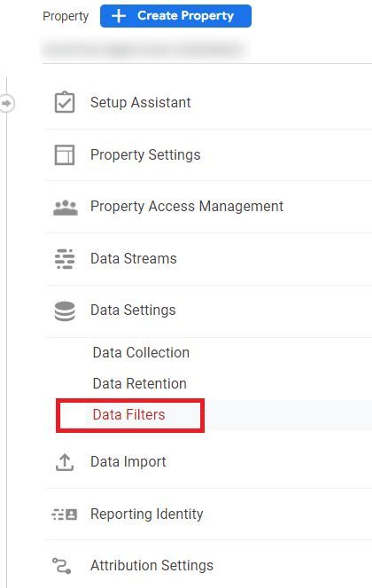Open Property Access Management
The image size is (372, 588).
[187, 206]
